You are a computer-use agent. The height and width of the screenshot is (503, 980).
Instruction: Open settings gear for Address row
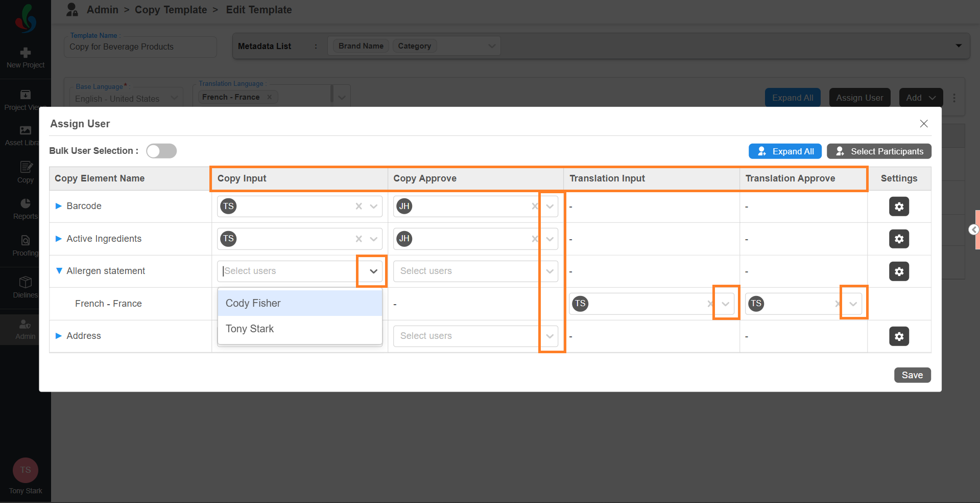click(x=899, y=336)
